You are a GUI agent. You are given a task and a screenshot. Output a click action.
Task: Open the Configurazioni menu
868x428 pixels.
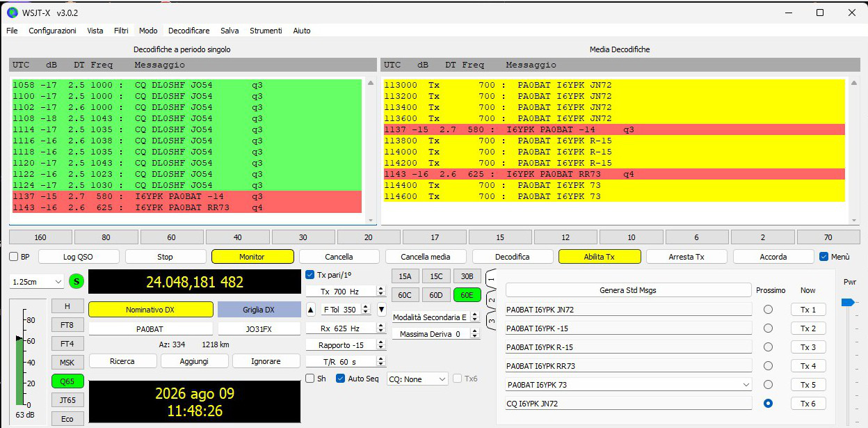(52, 31)
